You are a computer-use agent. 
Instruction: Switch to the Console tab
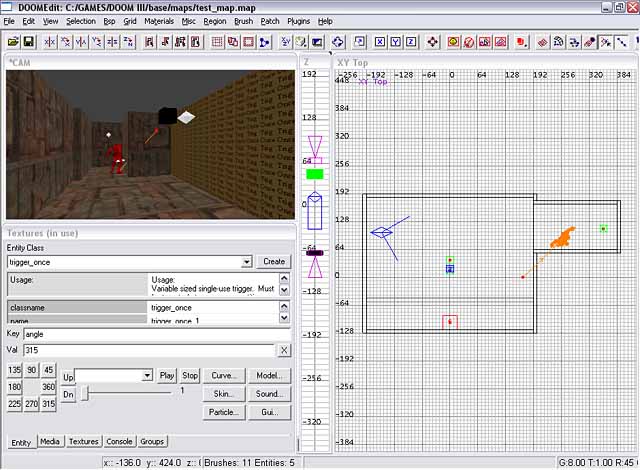point(119,441)
